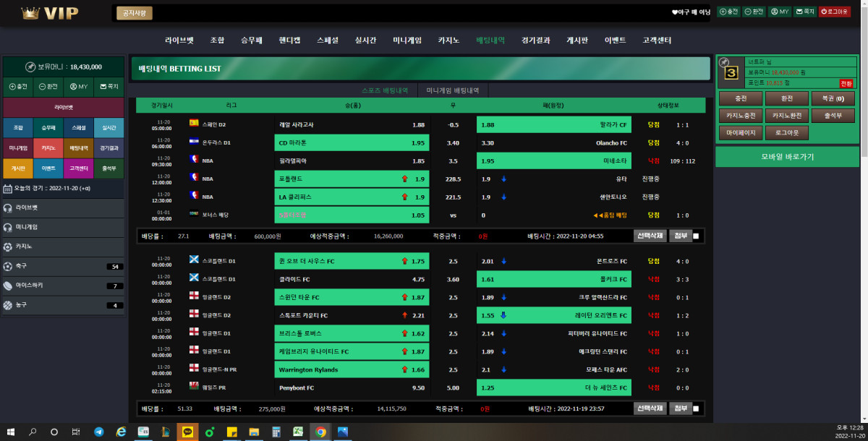Open 조합 in the top navigation

point(217,40)
